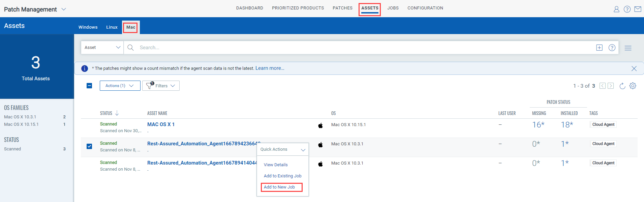644x202 pixels.
Task: Choose Add to New Job
Action: pos(279,187)
